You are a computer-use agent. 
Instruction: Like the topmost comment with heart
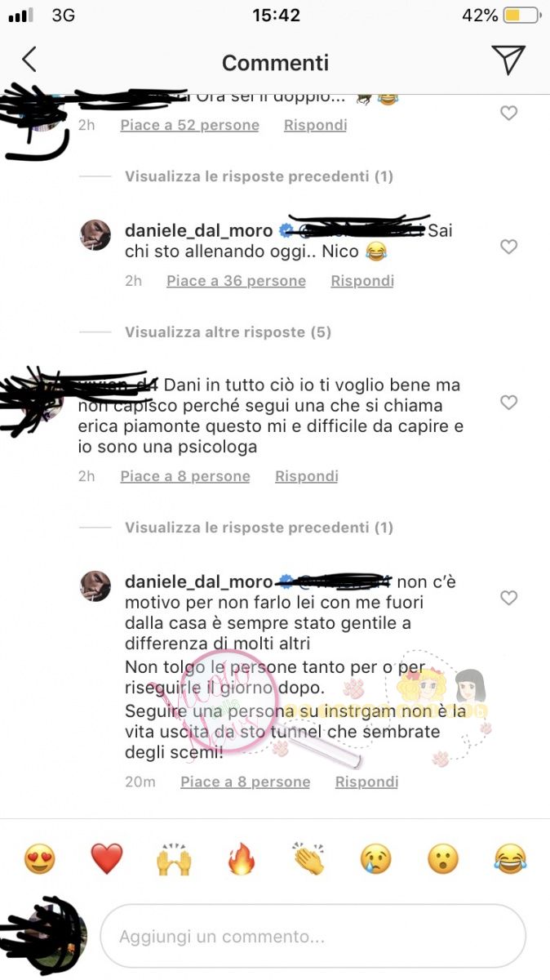(508, 114)
